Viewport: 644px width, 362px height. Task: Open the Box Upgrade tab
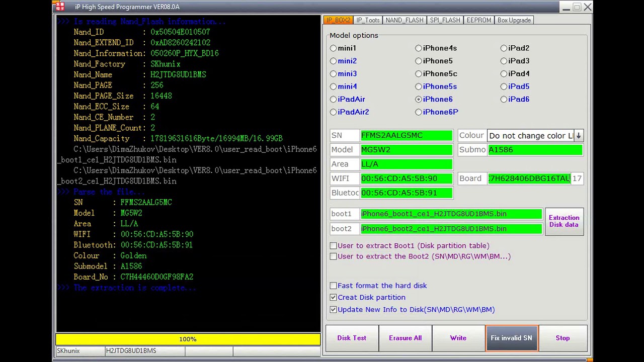coord(514,20)
